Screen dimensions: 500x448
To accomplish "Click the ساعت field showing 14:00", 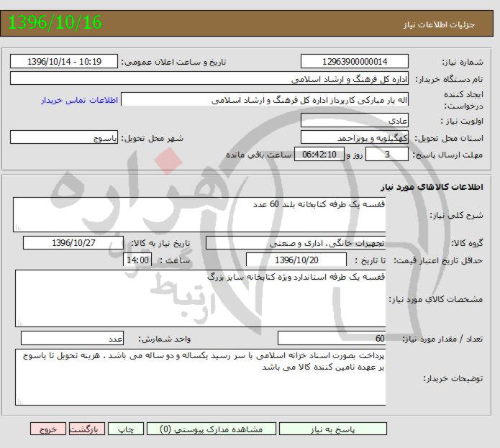I will tap(137, 260).
